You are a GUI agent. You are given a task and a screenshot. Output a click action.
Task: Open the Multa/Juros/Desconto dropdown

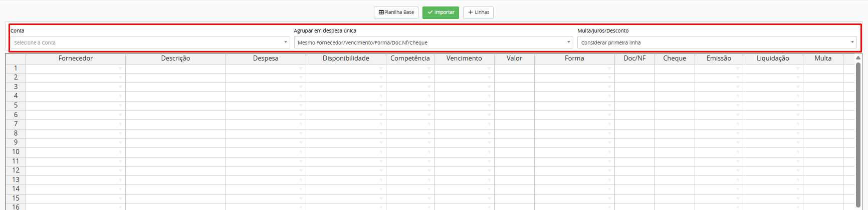pyautogui.click(x=716, y=42)
